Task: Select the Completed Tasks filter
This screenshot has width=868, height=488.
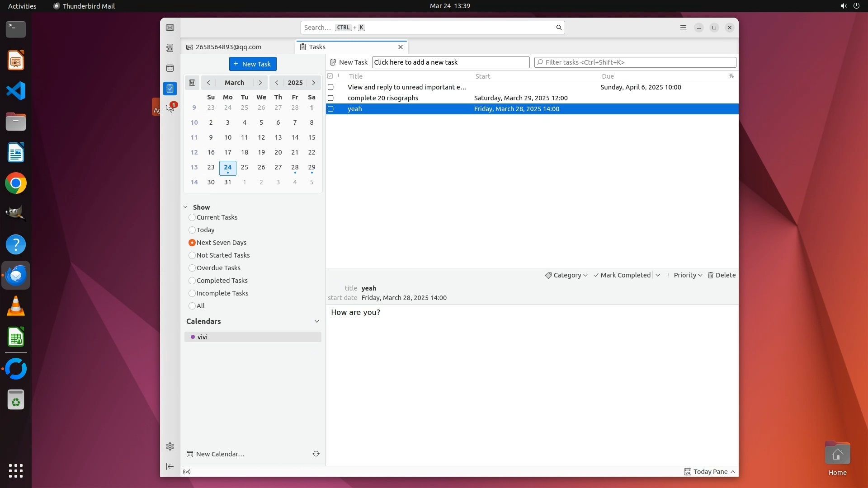Action: pyautogui.click(x=192, y=281)
